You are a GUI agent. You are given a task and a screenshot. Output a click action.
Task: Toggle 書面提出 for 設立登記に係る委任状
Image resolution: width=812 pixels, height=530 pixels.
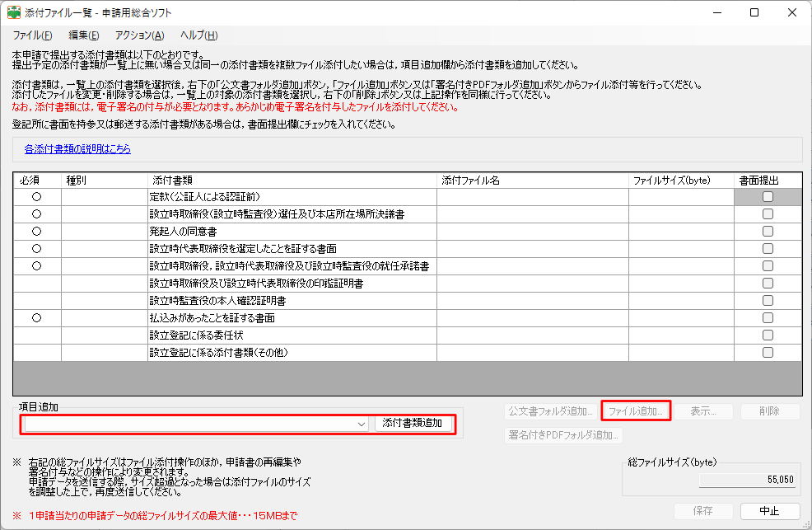tap(768, 335)
